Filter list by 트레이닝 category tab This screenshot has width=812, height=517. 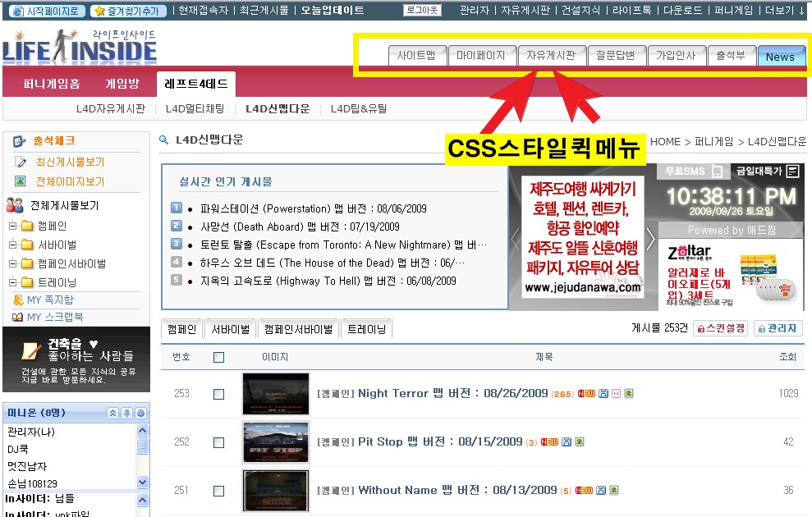point(367,329)
